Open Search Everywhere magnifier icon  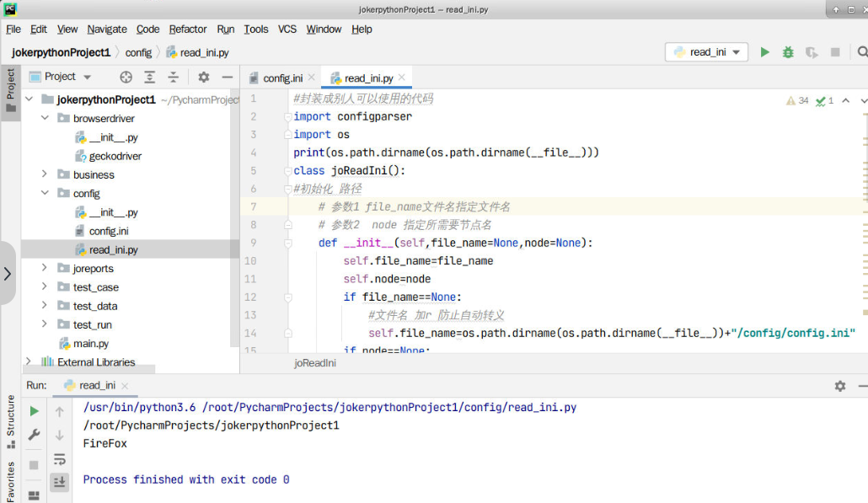click(x=862, y=52)
